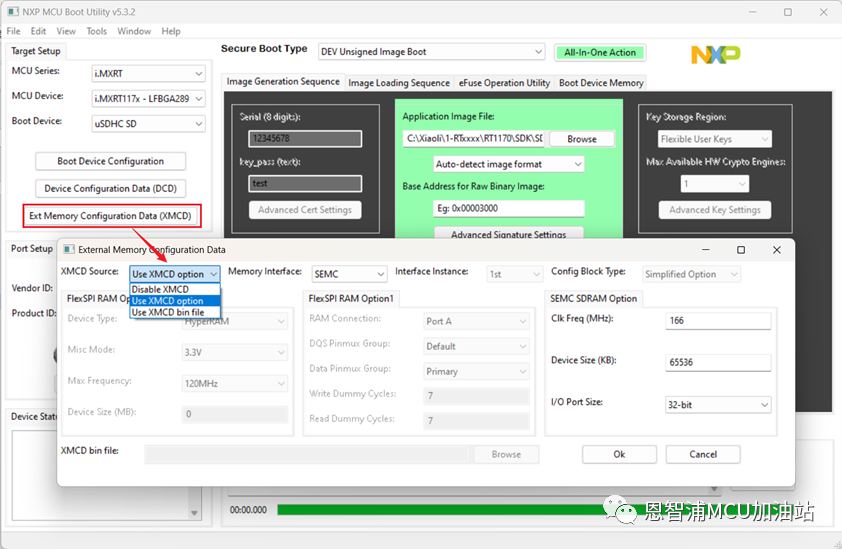Image resolution: width=842 pixels, height=549 pixels.
Task: Open the File menu
Action: coord(13,31)
